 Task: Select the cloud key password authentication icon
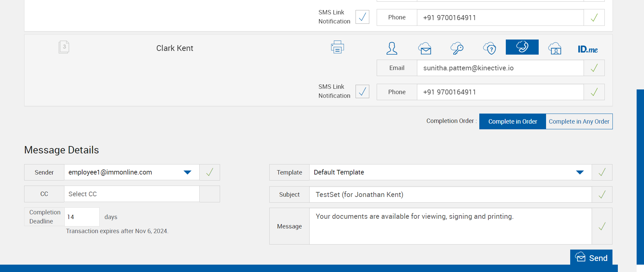pyautogui.click(x=457, y=48)
